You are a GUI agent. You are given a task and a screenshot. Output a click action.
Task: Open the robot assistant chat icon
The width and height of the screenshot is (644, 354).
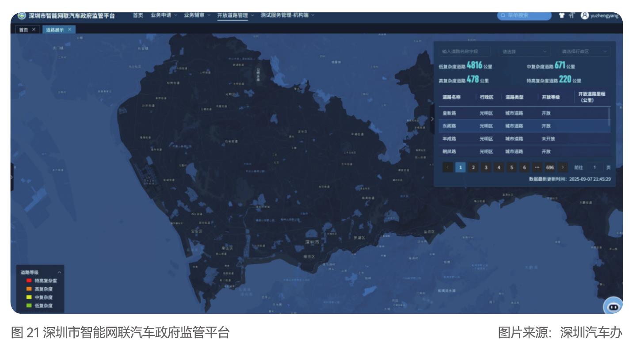[x=613, y=306]
